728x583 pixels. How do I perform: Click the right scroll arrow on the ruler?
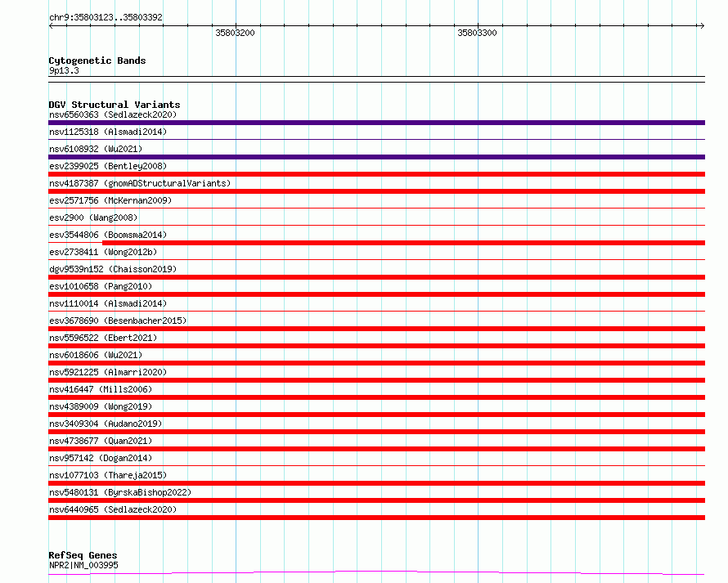[702, 26]
